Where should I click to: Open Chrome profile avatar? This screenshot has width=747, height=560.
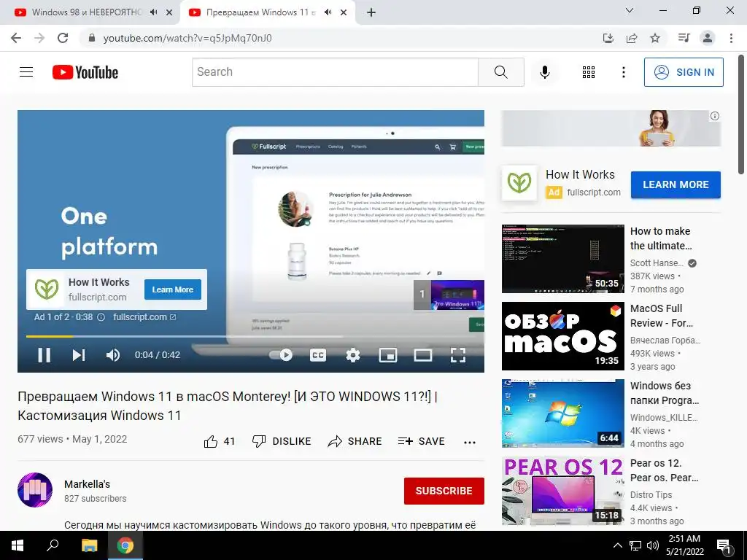(708, 38)
